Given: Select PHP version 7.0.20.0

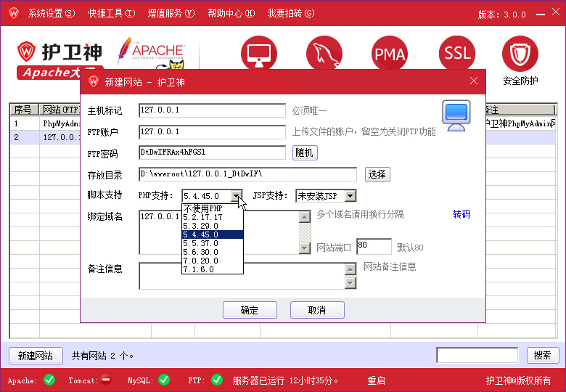Looking at the screenshot, I should (213, 261).
